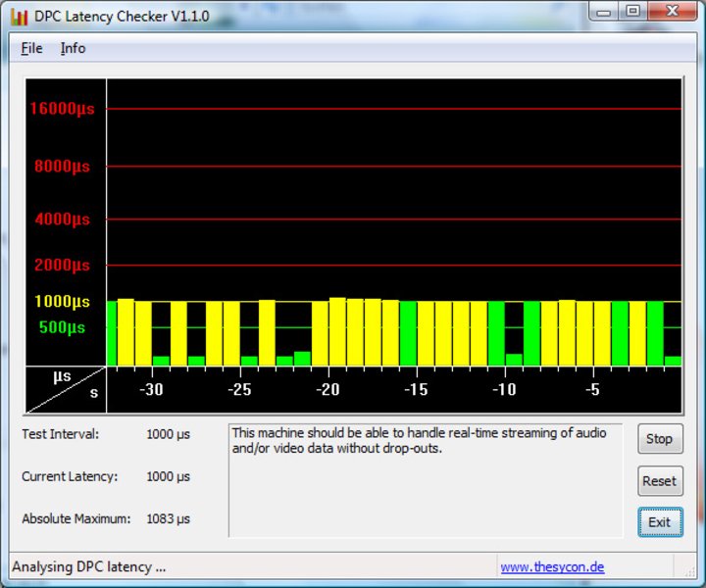Click the yellow 1000µs threshold label

[62, 302]
